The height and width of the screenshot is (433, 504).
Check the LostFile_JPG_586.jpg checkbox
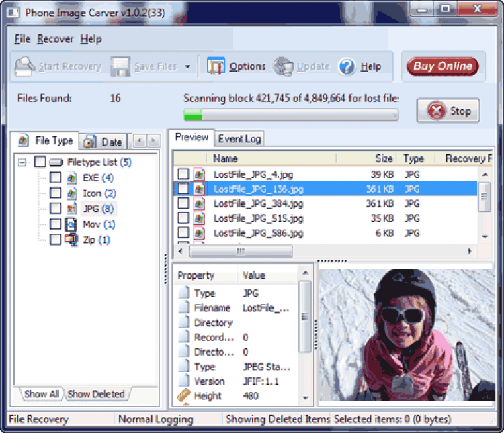coord(183,232)
